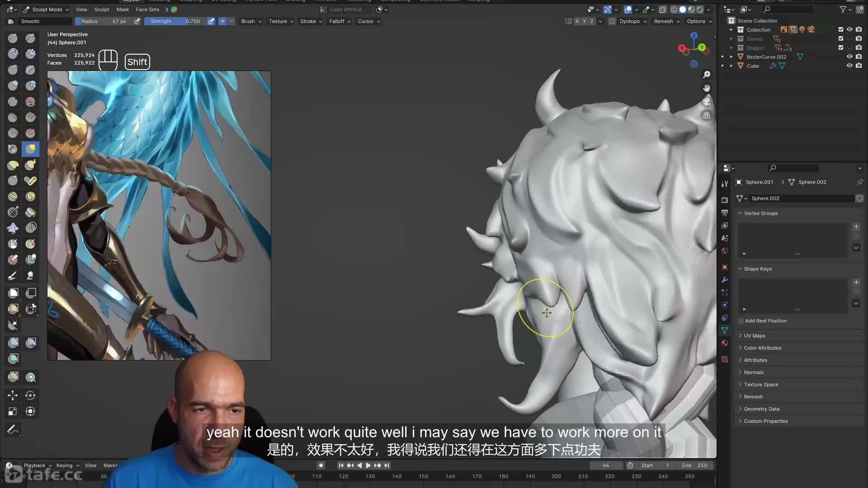Image resolution: width=868 pixels, height=488 pixels.
Task: Toggle camera view gizmo in viewport
Action: 707,102
